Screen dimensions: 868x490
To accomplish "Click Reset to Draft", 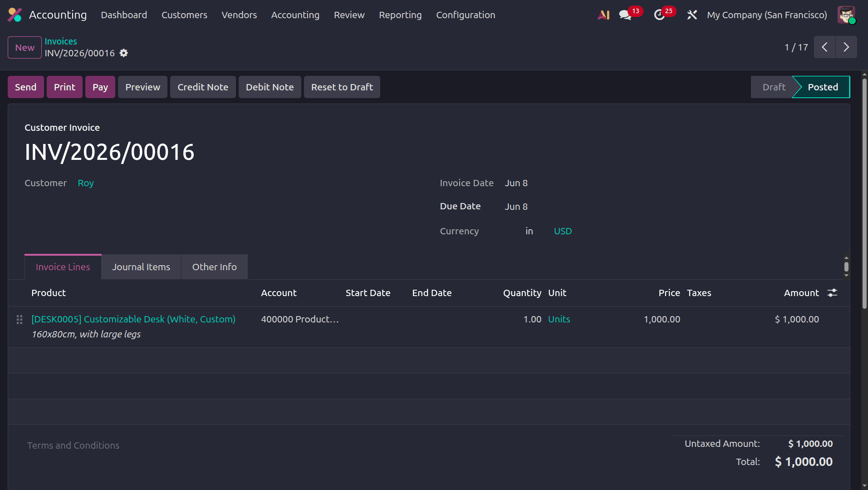I will (342, 87).
